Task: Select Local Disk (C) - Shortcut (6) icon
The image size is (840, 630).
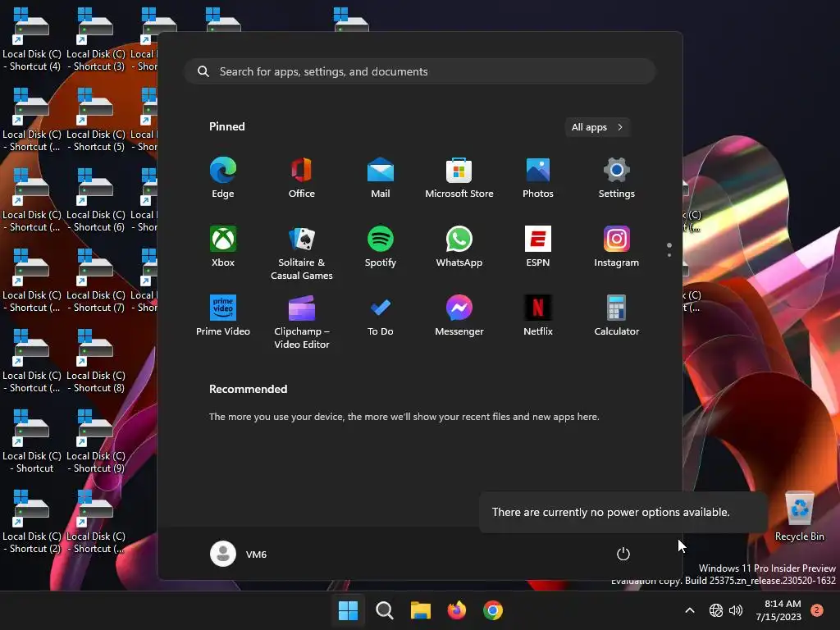Action: [x=96, y=200]
